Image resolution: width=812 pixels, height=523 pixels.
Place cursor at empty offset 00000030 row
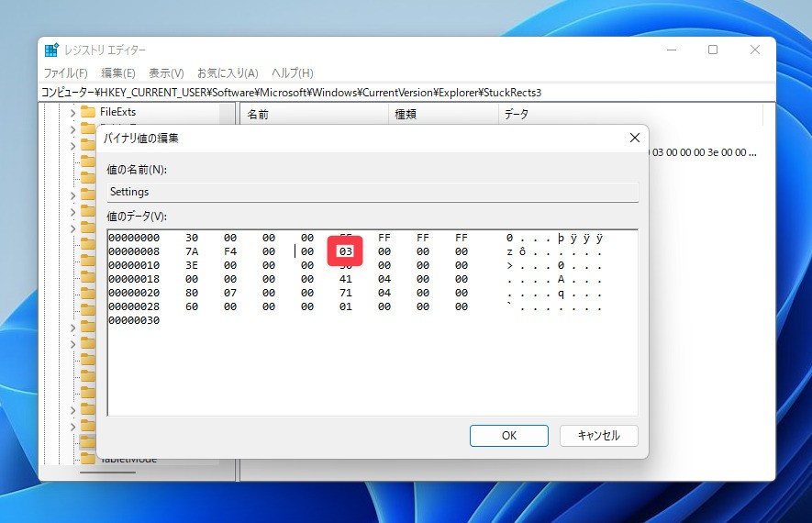(x=134, y=320)
